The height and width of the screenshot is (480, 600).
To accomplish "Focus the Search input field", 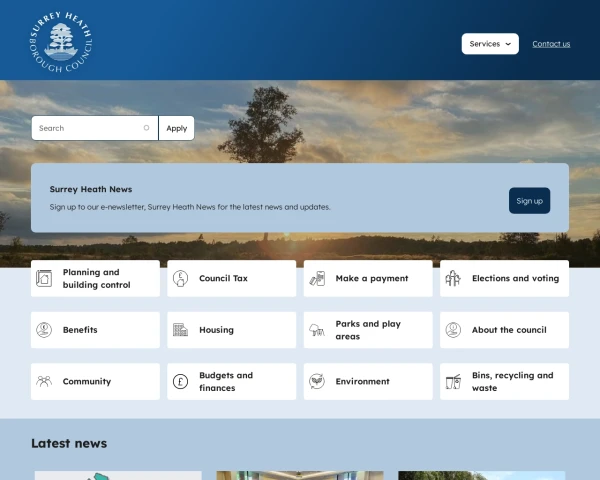I will 90,128.
